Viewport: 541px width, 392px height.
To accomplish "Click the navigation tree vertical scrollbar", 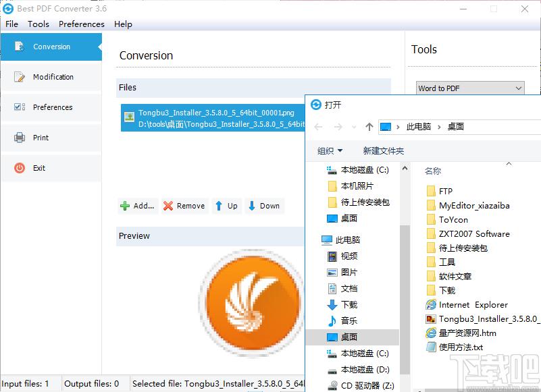I will 405,300.
